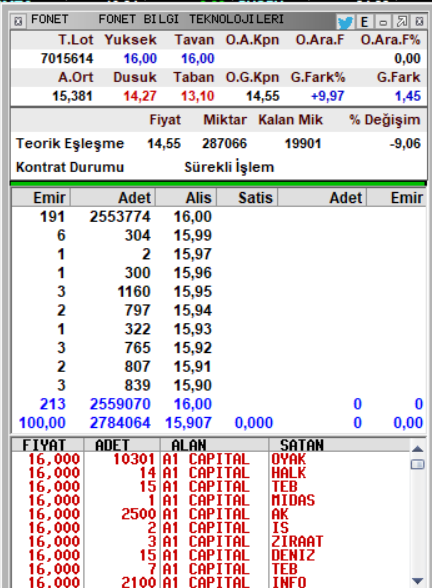Select bid price 15,92
This screenshot has width=432, height=588.
[x=193, y=348]
